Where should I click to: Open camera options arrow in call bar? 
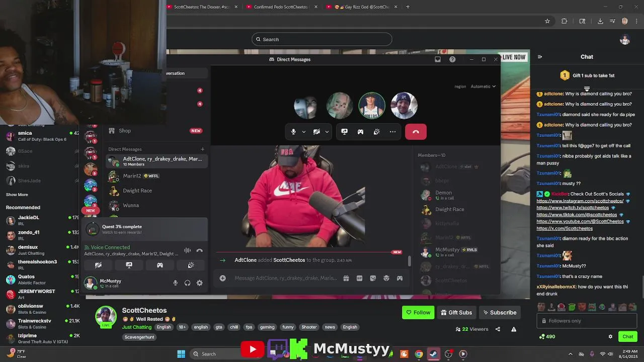coord(327,132)
